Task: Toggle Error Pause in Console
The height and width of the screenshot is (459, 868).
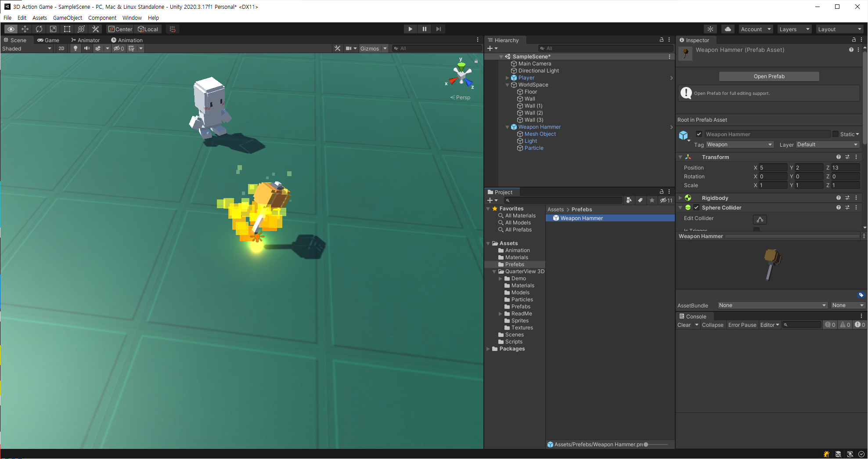Action: (742, 325)
